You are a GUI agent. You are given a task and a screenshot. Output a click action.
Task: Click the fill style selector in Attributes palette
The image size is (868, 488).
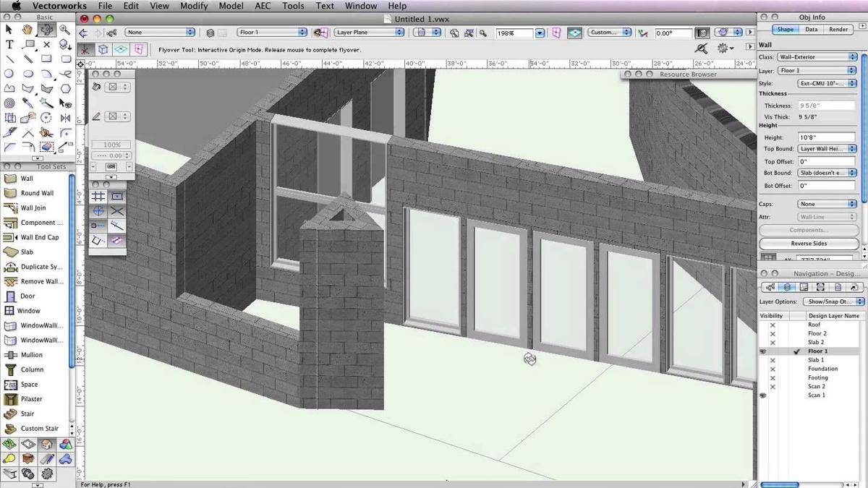[117, 87]
